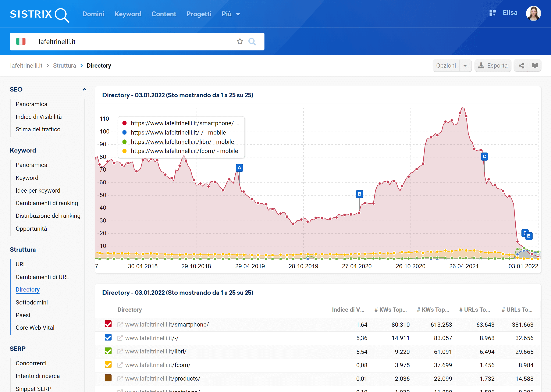Select the 613.253 value in smartphone row
Image resolution: width=551 pixels, height=392 pixels.
click(x=441, y=325)
